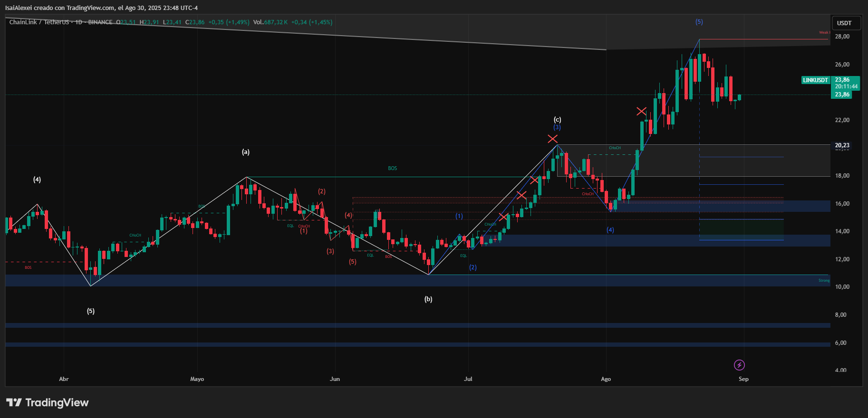Click the TradingView logo
Screen dimensions: 868x418
click(x=48, y=402)
